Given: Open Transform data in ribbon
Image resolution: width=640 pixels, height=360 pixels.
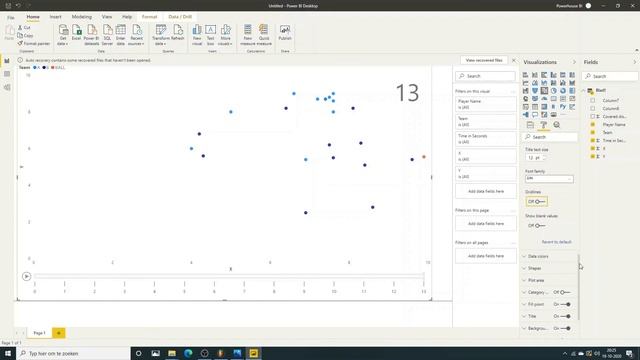Looking at the screenshot, I should click(x=160, y=35).
